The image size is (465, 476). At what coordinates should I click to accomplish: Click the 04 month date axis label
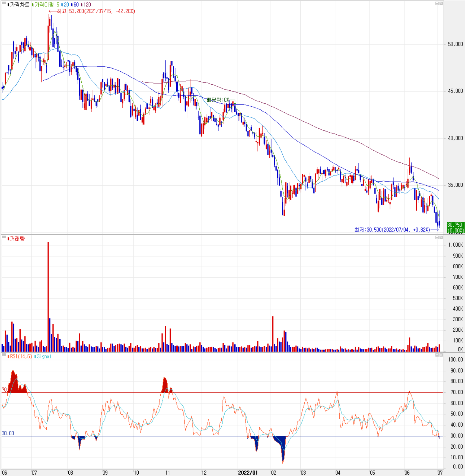tap(338, 472)
